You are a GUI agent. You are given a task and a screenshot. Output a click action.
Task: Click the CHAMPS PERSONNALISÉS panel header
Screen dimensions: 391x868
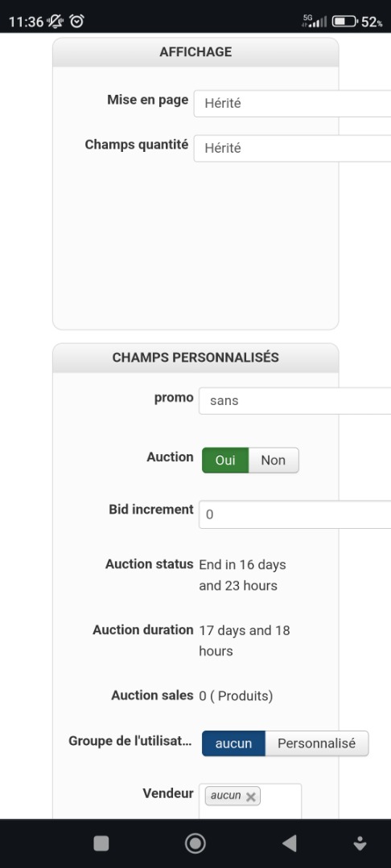click(195, 358)
